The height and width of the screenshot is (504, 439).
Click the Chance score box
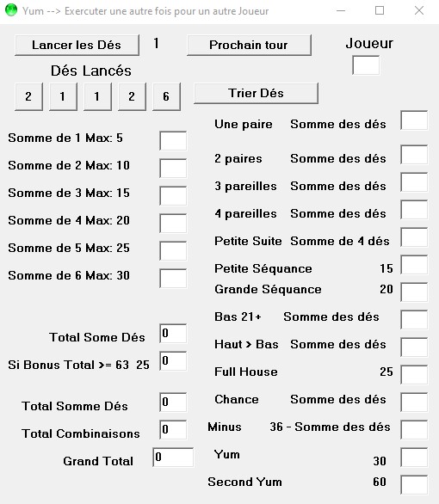pos(414,403)
